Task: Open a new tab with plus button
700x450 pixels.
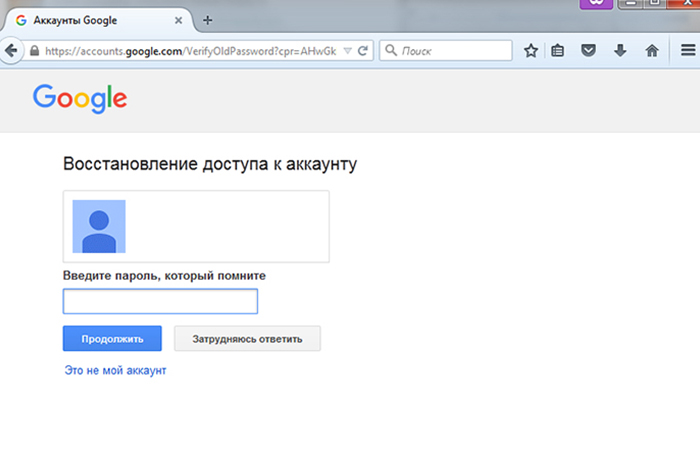Action: [x=207, y=20]
